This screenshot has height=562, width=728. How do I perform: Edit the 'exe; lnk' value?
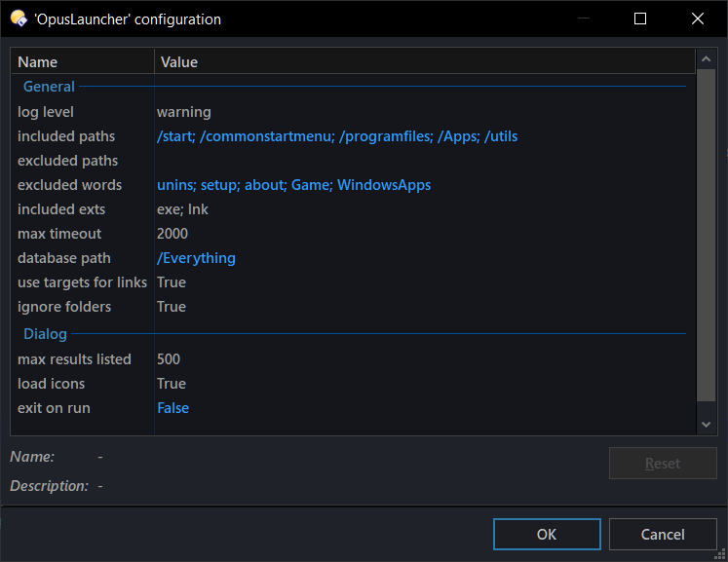click(x=182, y=209)
